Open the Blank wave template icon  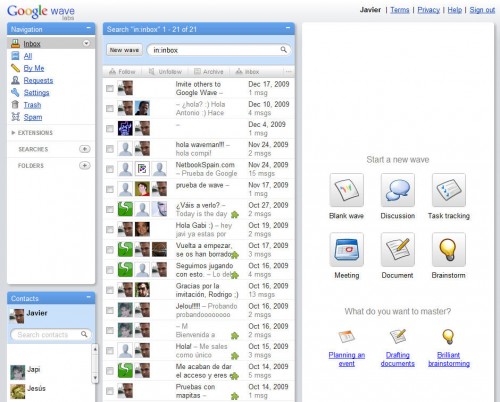pyautogui.click(x=346, y=190)
